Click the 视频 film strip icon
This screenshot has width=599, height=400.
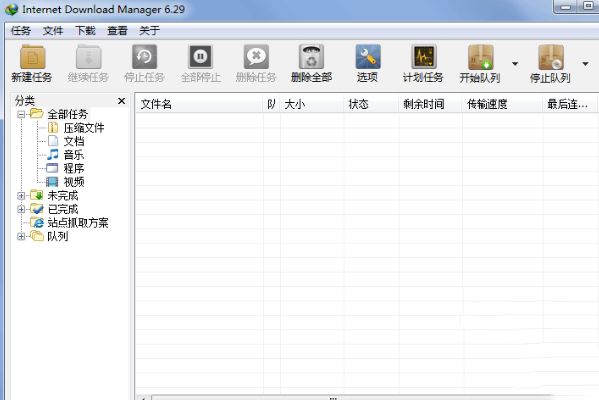pos(52,182)
